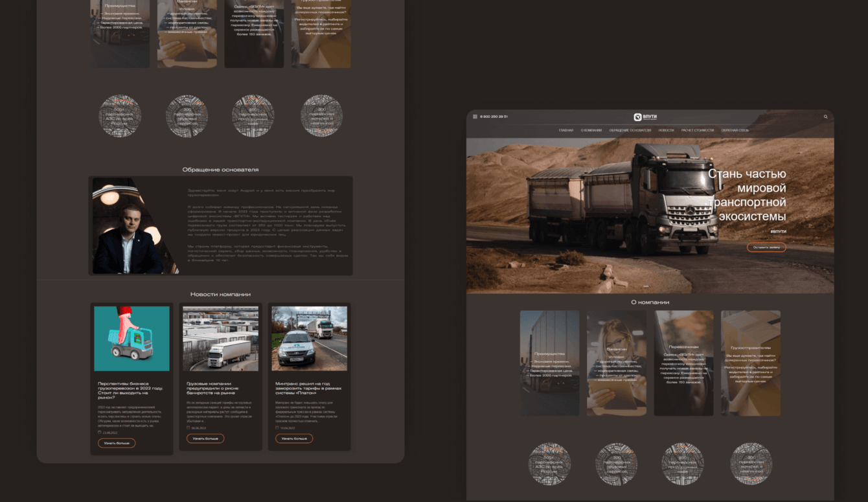The height and width of the screenshot is (502, 868).
Task: Click the О компании section heading
Action: (650, 302)
